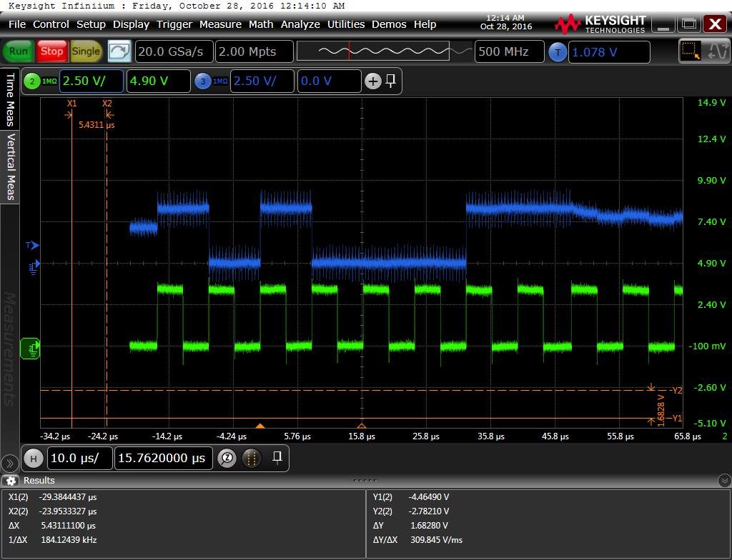The image size is (732, 560).
Task: Open Results settings gear icon
Action: click(10, 481)
